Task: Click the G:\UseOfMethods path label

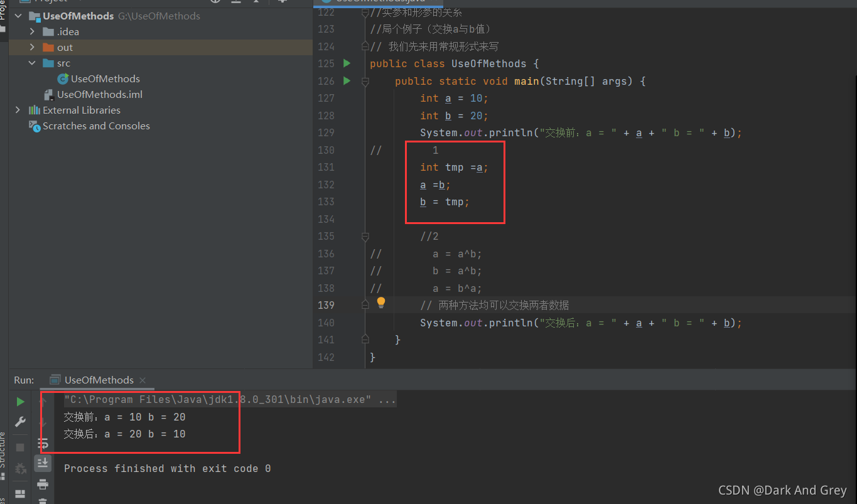Action: coord(159,16)
